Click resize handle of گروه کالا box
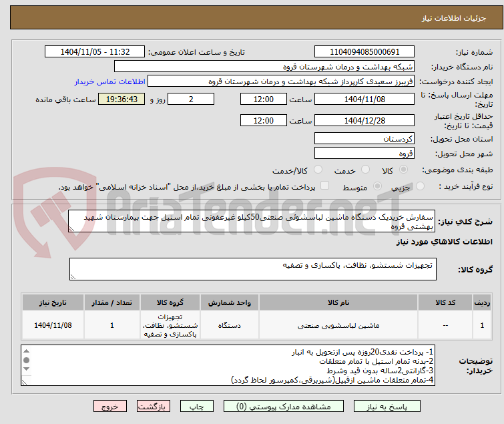Image resolution: width=504 pixels, height=424 pixels. pyautogui.click(x=73, y=277)
